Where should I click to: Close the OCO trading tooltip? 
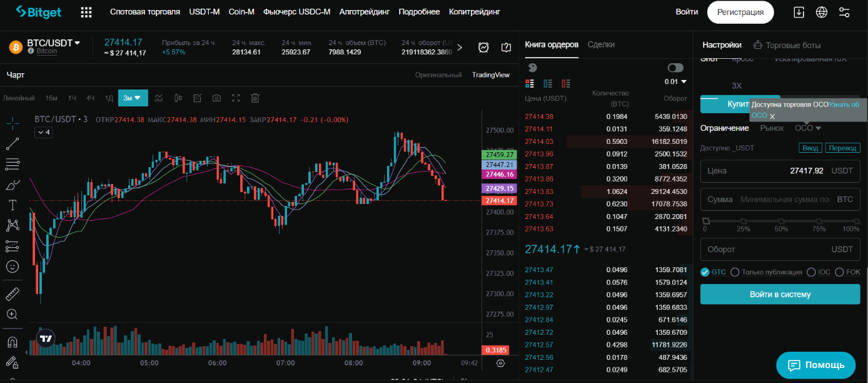[772, 116]
